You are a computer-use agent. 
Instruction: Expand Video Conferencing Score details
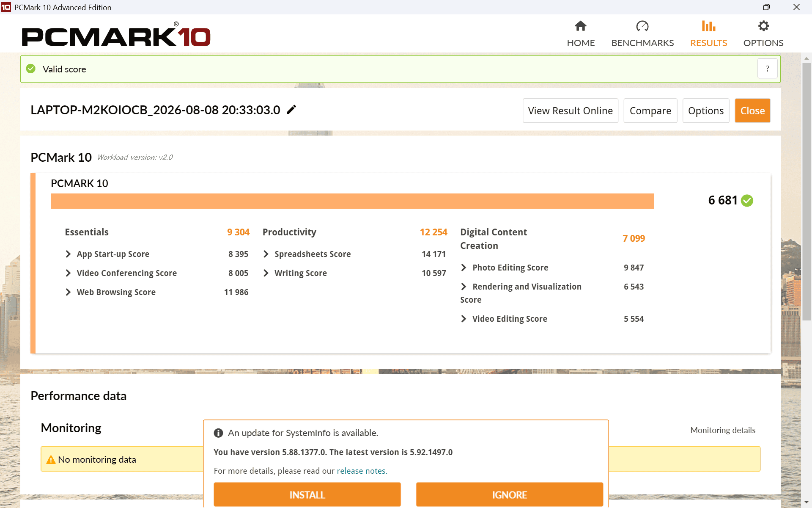coord(68,273)
